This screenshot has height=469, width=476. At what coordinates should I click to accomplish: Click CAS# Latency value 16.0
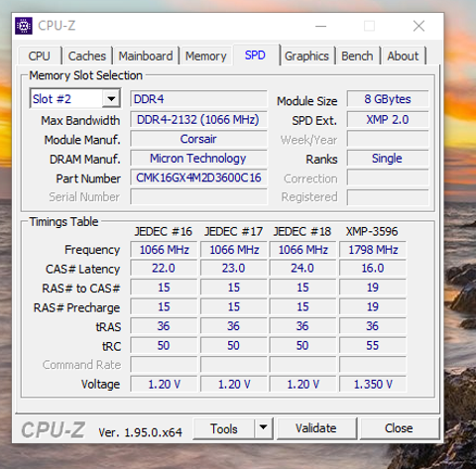point(373,268)
